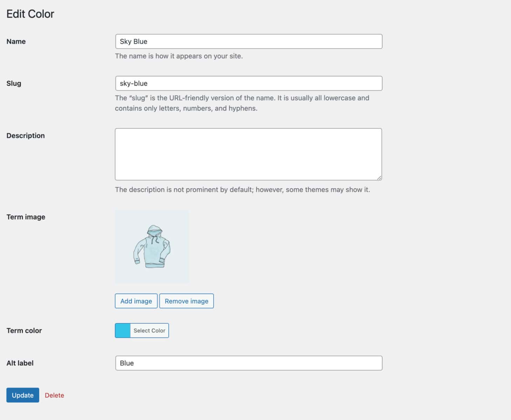
Task: Open the Select Color picker
Action: click(149, 330)
